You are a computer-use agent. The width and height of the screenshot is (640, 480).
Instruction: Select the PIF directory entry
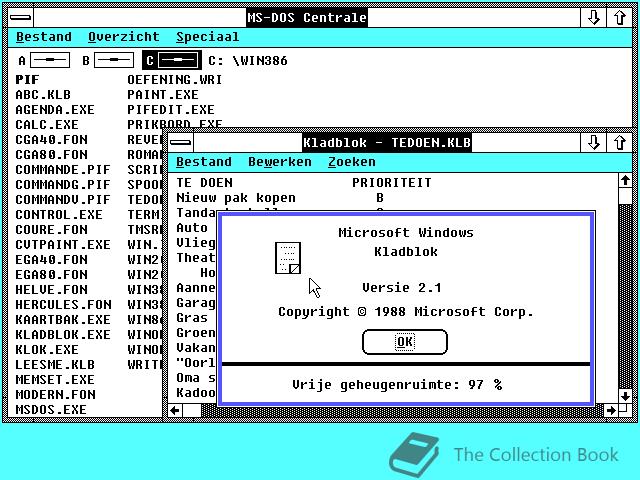click(27, 80)
